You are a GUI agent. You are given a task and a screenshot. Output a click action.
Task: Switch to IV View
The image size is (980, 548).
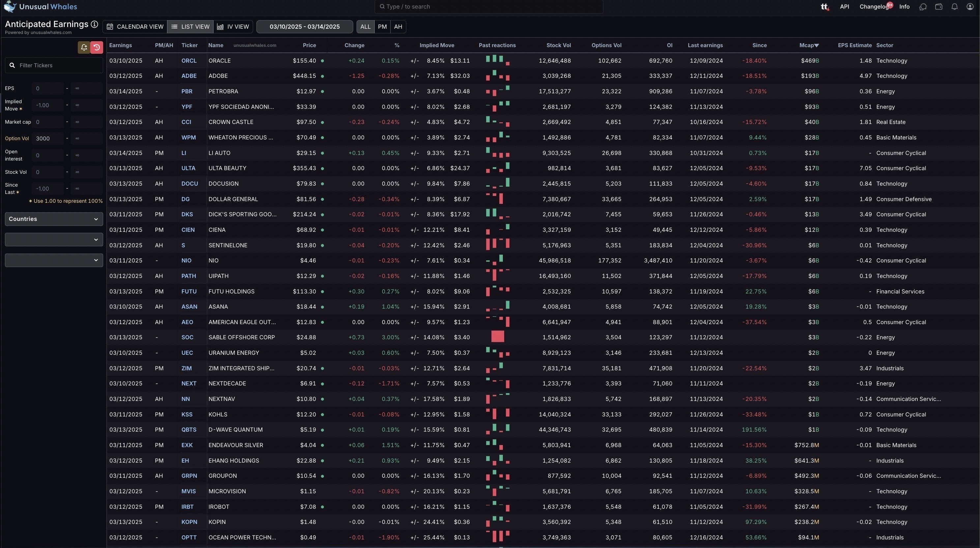coord(233,27)
